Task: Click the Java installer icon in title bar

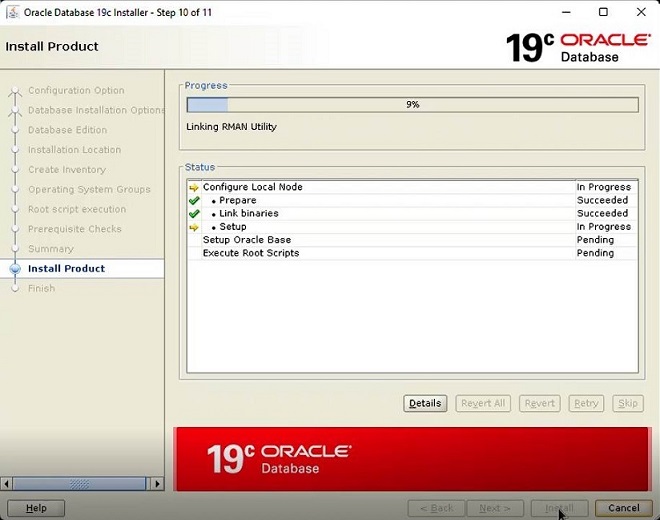Action: 13,12
